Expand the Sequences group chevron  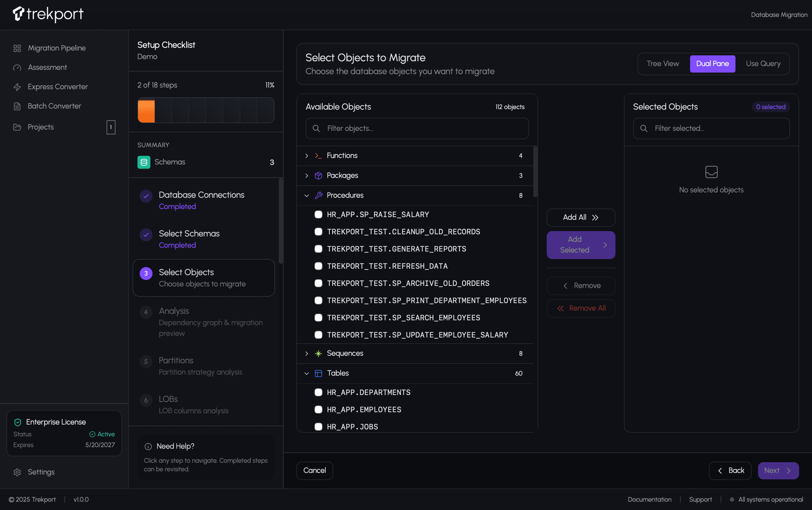[306, 354]
